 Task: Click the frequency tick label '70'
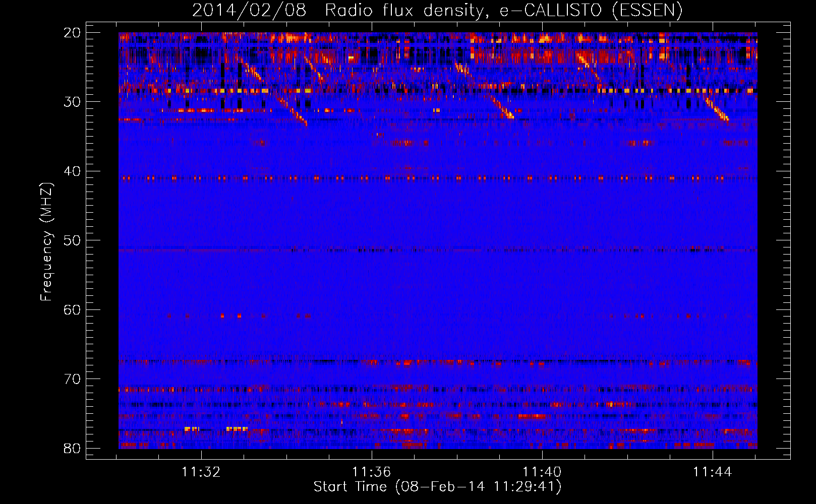tap(72, 379)
